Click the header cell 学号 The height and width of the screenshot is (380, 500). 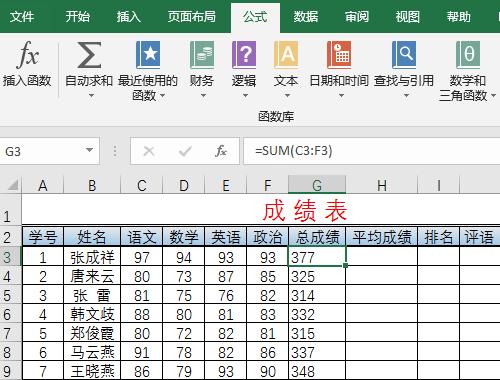coord(43,237)
